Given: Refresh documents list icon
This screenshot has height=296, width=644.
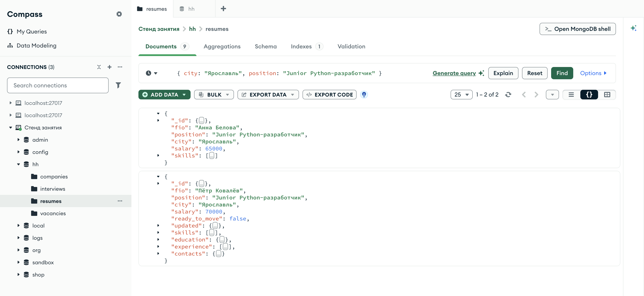Looking at the screenshot, I should click(x=508, y=95).
